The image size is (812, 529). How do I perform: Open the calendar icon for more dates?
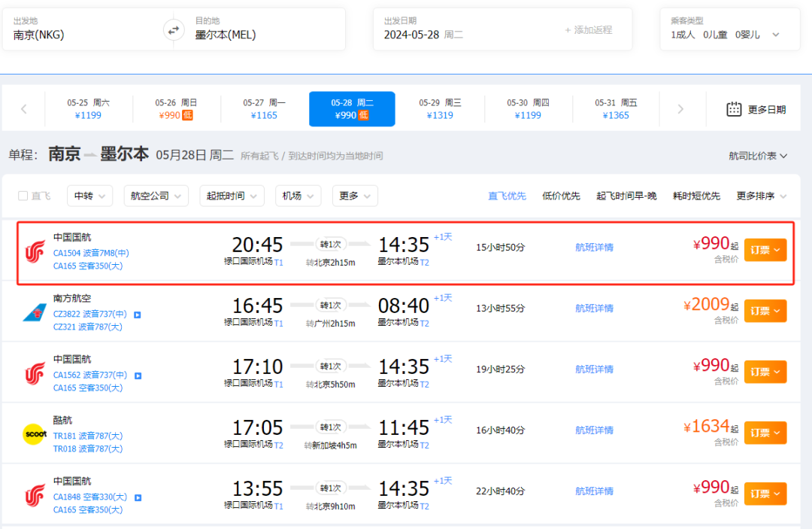tap(734, 109)
